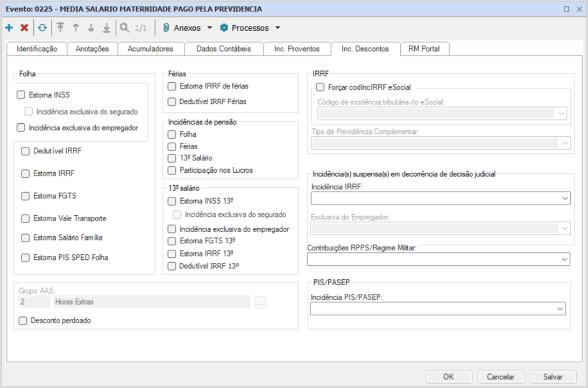Viewport: 588px width, 388px height.
Task: Click the blue plus add-record icon
Action: coord(9,28)
